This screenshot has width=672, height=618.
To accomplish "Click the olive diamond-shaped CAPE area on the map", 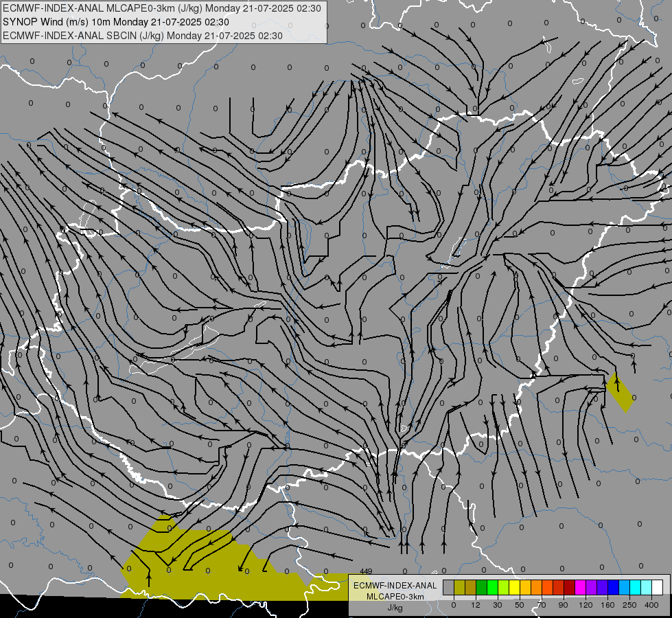I will click(620, 392).
